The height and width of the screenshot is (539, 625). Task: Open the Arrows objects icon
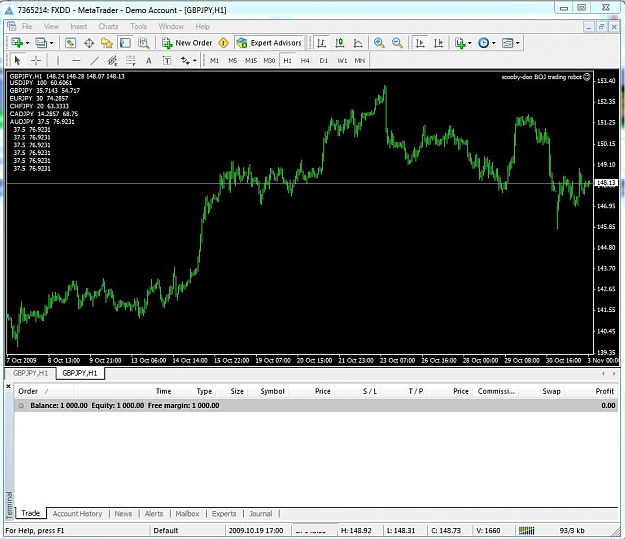[185, 61]
